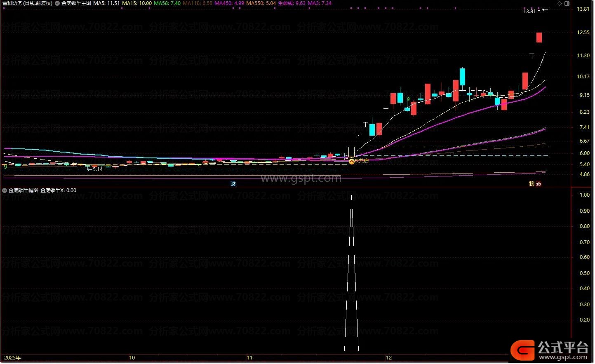Click the 公式平台 logo at bottom right
The image size is (595, 364).
tap(550, 351)
